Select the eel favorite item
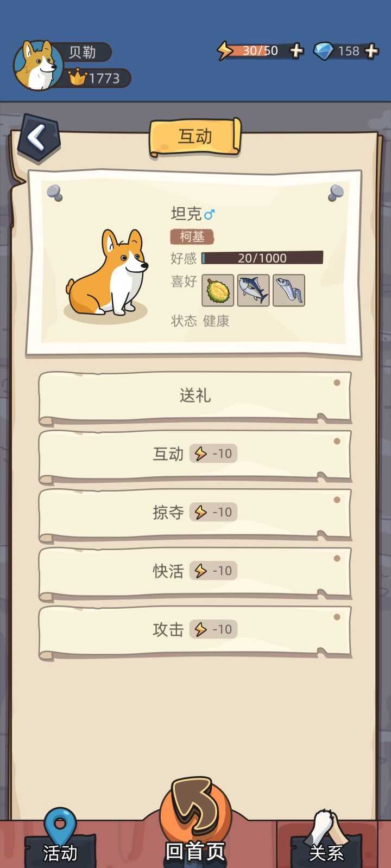The image size is (391, 868). pos(288,290)
